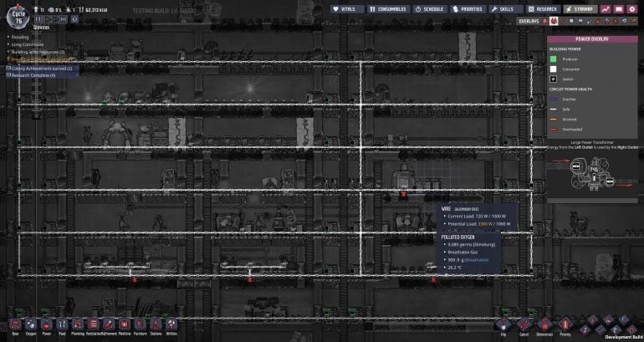This screenshot has width=644, height=342.
Task: Open the Base build menu
Action: tap(16, 326)
